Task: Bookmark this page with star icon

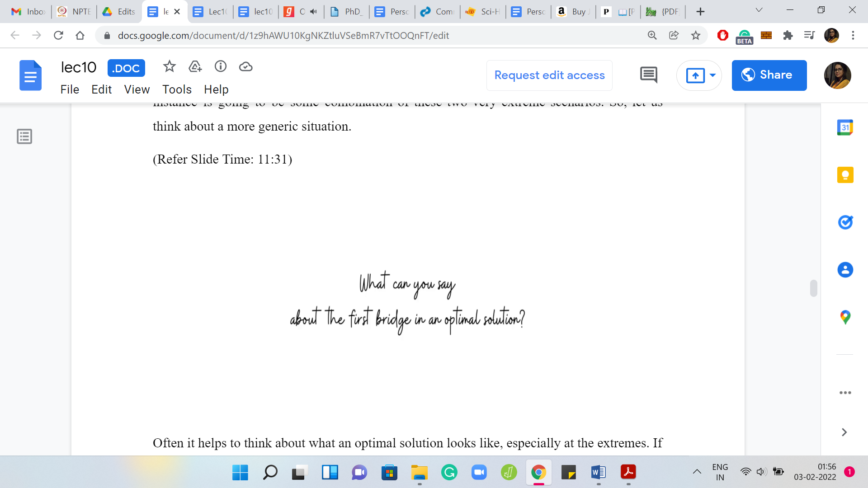Action: pyautogui.click(x=695, y=35)
